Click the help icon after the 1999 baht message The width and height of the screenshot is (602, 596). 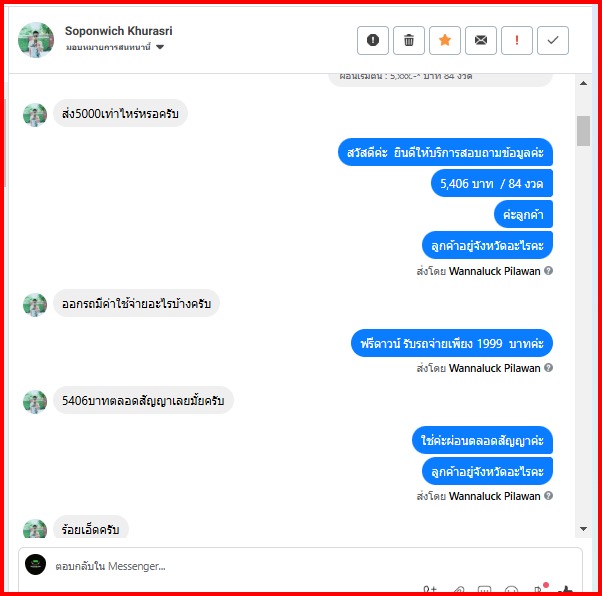[549, 368]
